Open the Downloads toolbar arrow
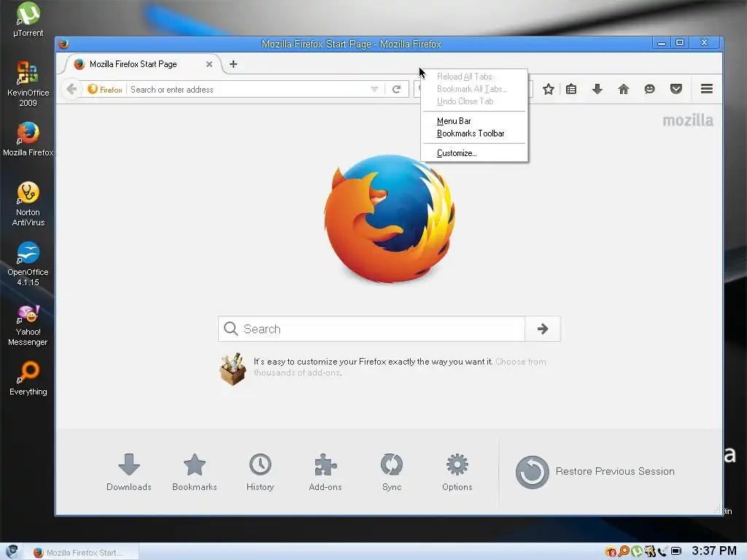Viewport: 747px width, 560px height. [x=597, y=89]
